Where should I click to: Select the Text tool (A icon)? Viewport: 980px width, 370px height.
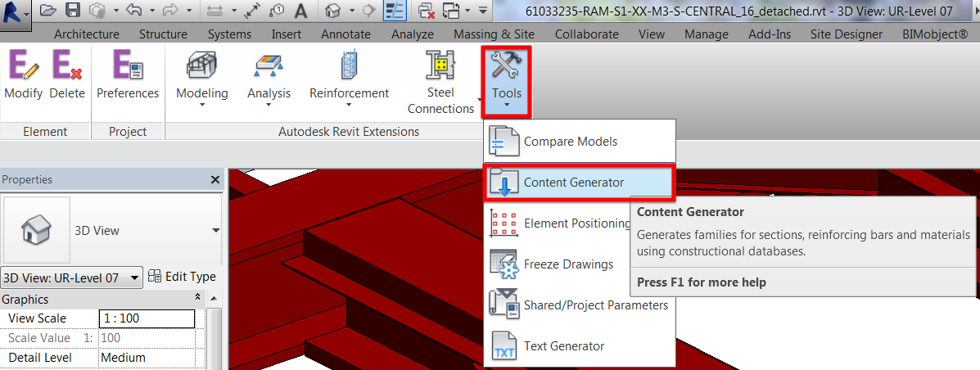click(x=300, y=10)
